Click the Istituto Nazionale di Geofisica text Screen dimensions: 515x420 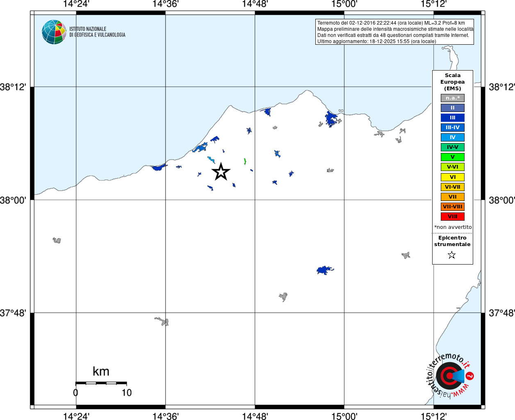pos(97,32)
